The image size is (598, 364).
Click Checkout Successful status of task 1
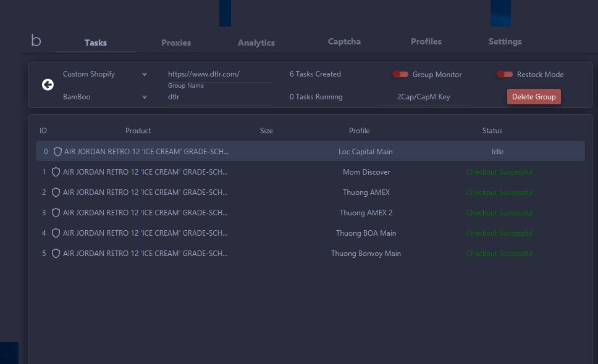pyautogui.click(x=499, y=172)
